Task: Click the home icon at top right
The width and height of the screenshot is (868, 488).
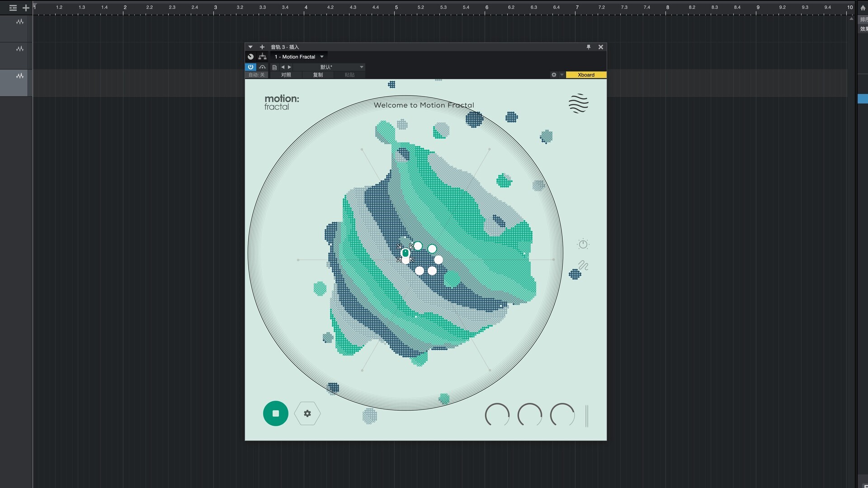Action: (863, 8)
